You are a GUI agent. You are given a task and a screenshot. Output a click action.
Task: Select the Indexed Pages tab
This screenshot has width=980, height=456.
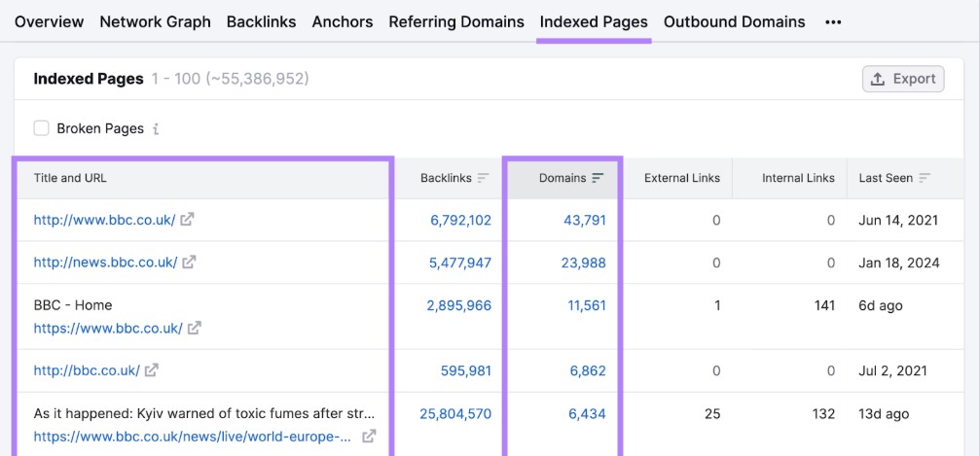coord(594,21)
